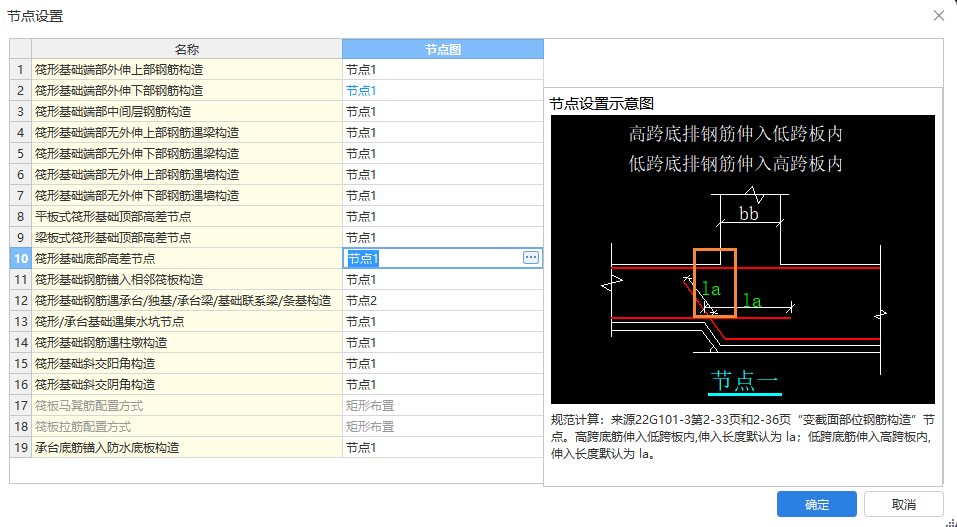957x527 pixels.
Task: Select row 筏形基础斜交阴角构造
Action: pyautogui.click(x=187, y=384)
